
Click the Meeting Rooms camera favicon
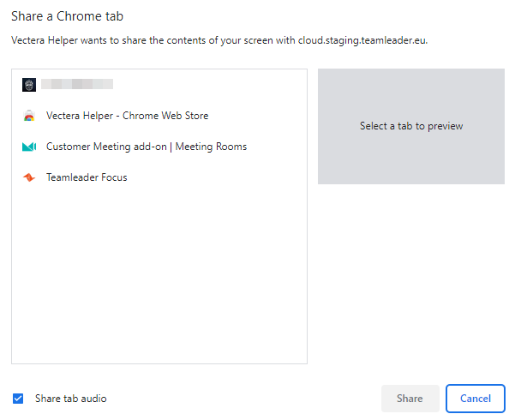[29, 147]
